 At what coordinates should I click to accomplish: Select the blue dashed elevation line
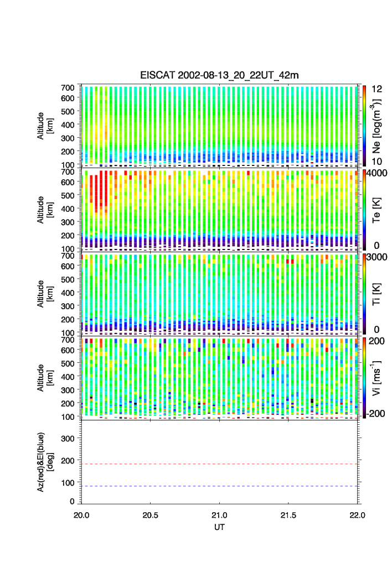tap(220, 486)
